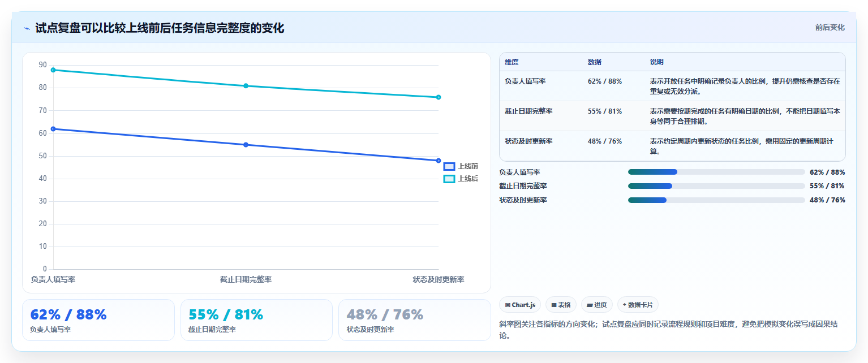This screenshot has width=868, height=363.
Task: Click the 62% / 88% value beside the progress bar
Action: [827, 172]
